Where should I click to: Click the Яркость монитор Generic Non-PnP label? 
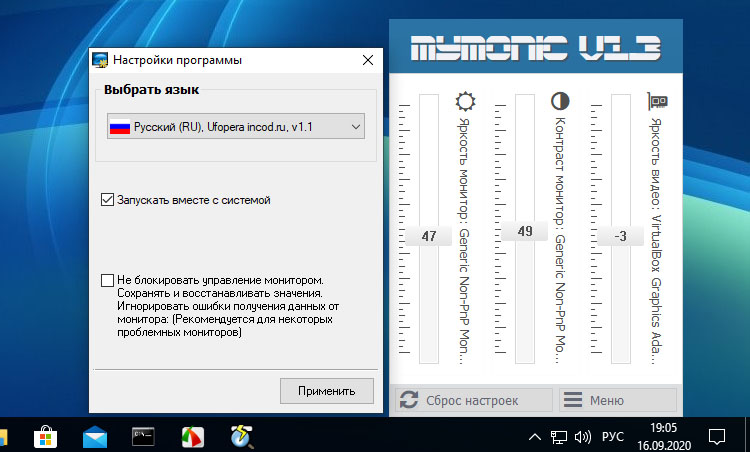point(463,241)
